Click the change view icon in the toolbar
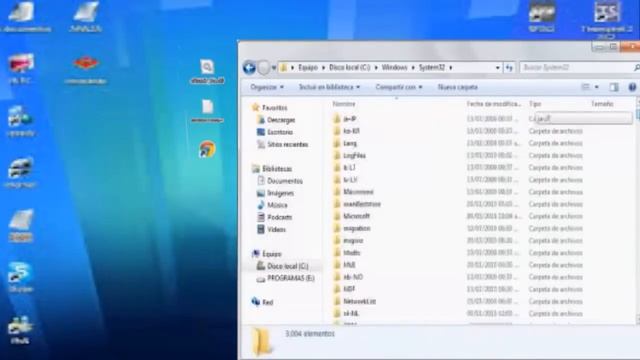The image size is (640, 360). (x=586, y=87)
